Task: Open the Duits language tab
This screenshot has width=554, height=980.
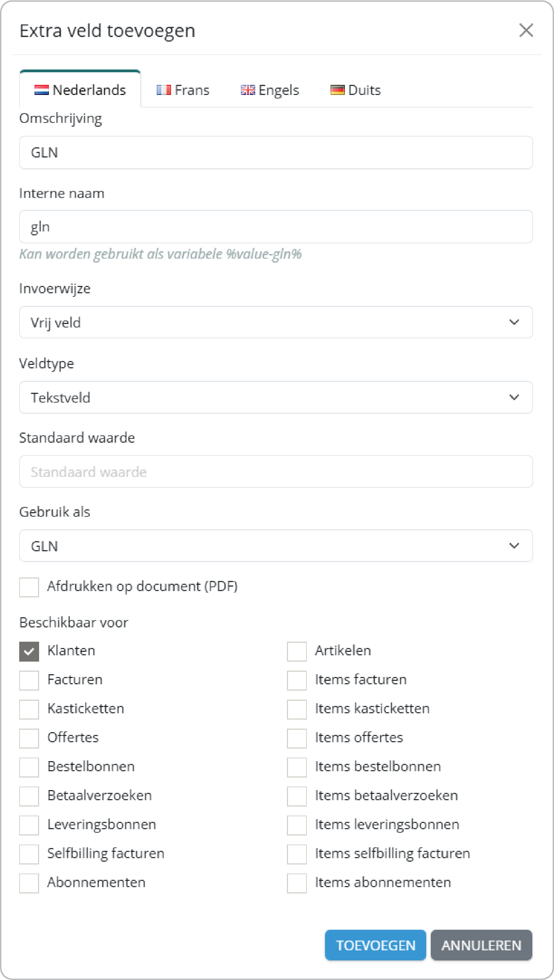Action: click(x=355, y=90)
